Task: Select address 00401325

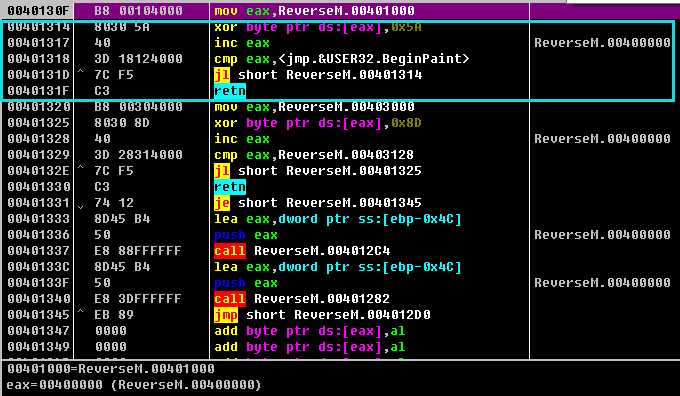Action: tap(38, 123)
